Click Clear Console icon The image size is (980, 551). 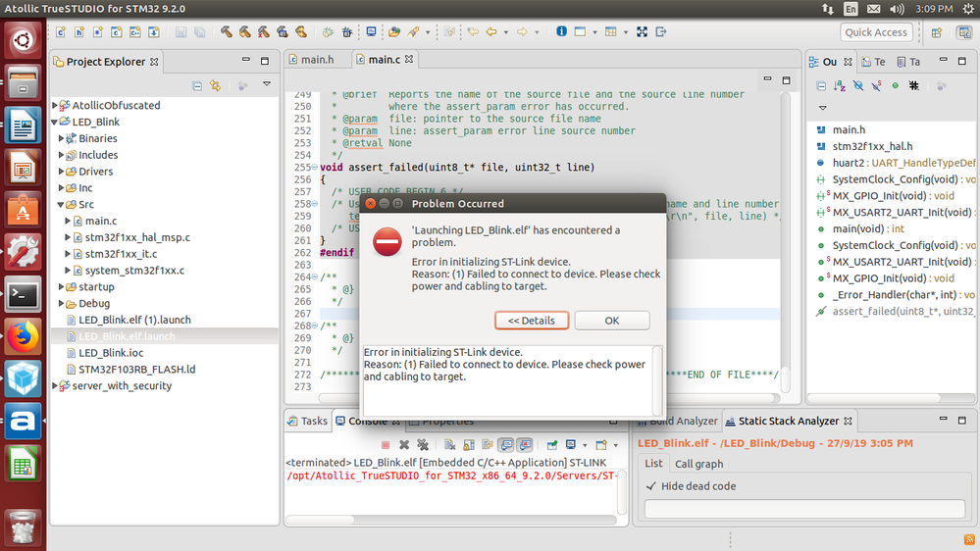click(x=450, y=445)
